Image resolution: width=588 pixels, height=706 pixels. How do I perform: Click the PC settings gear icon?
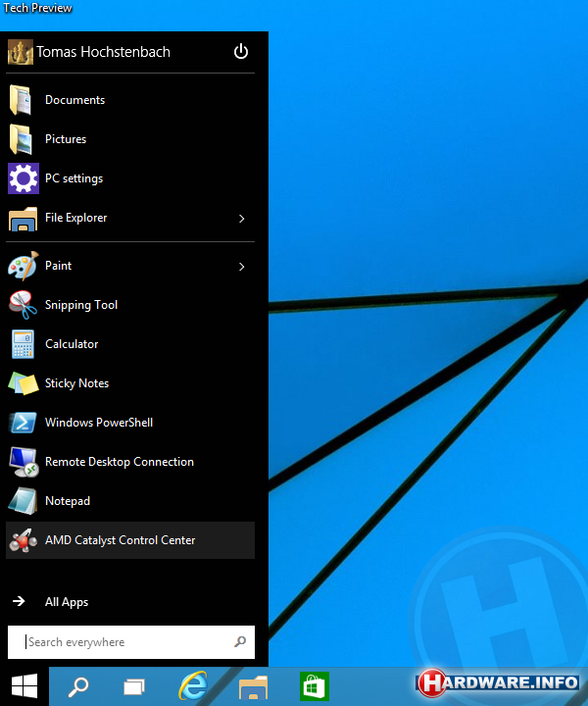point(24,178)
